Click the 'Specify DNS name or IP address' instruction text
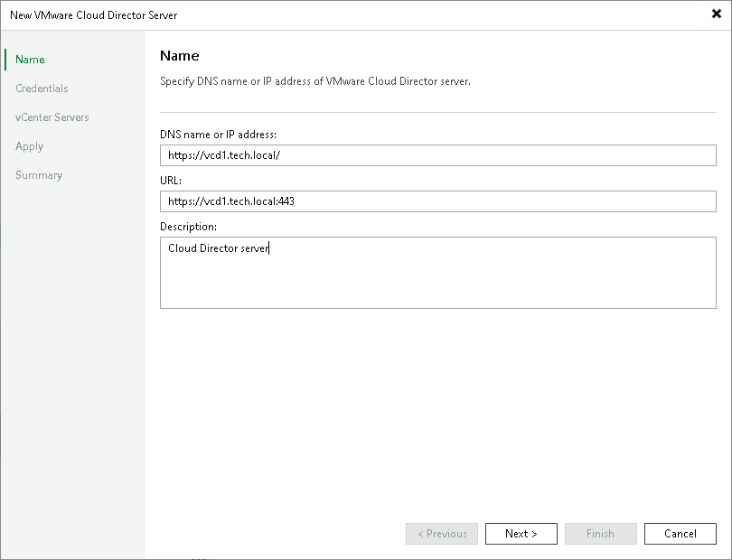The image size is (732, 560). (x=315, y=81)
